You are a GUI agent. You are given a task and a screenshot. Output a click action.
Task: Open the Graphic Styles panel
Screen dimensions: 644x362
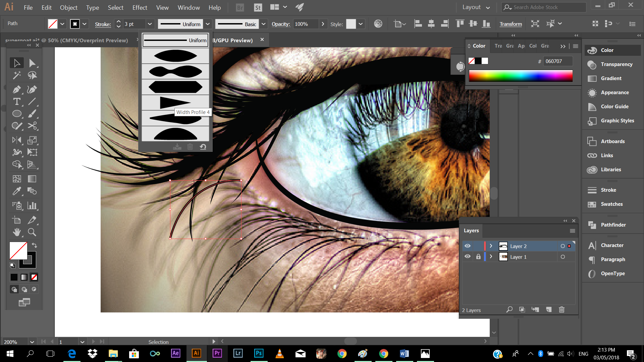617,121
